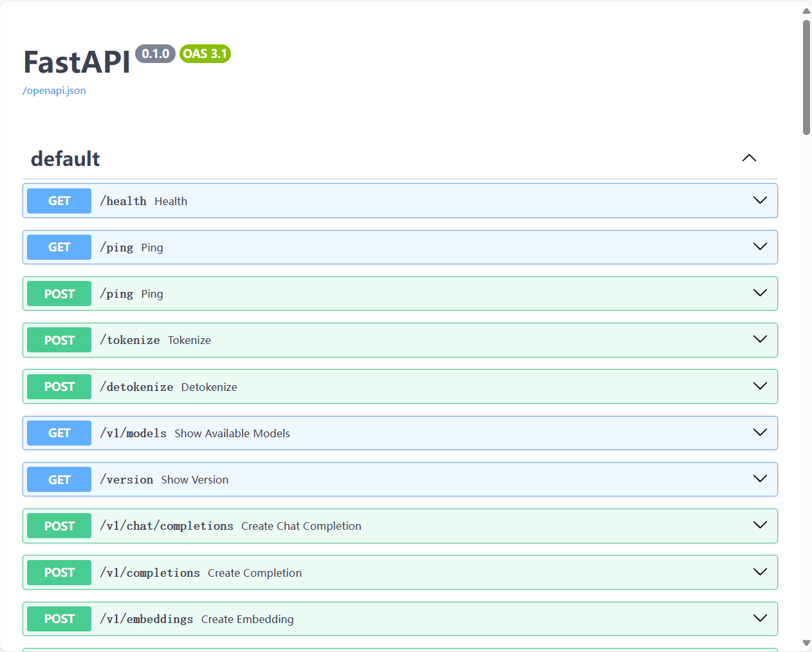812x652 pixels.
Task: Click the scrollbar down arrow
Action: pos(806,643)
